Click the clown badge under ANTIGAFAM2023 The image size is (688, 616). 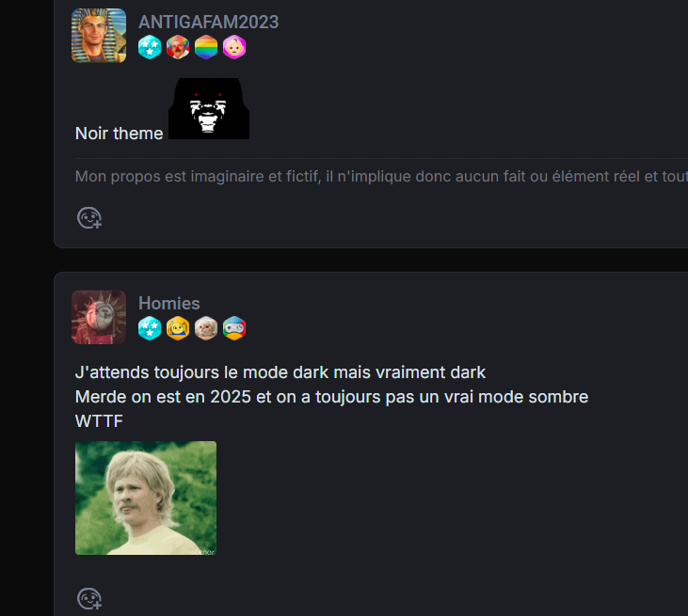[178, 47]
